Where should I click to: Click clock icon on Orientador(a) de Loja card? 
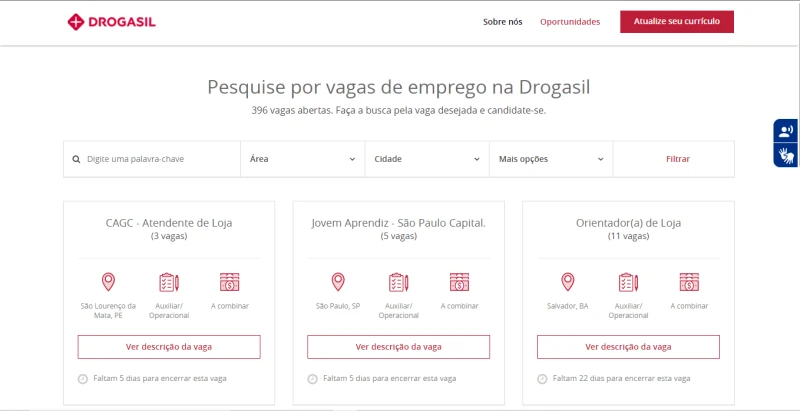tap(542, 379)
